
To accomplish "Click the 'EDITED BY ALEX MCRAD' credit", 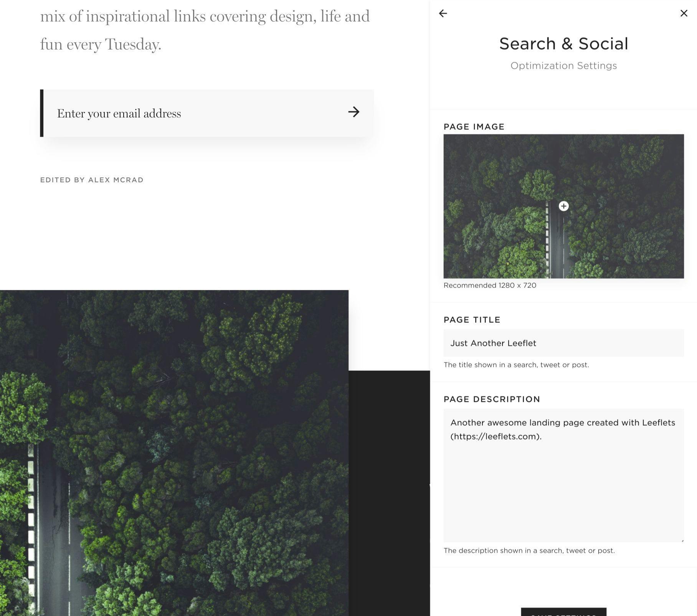I will click(92, 180).
